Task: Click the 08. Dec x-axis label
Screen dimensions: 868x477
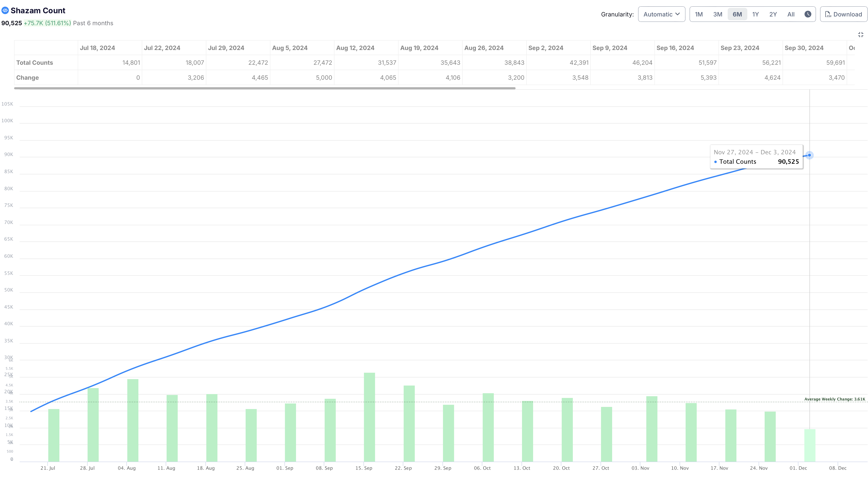Action: [x=838, y=468]
